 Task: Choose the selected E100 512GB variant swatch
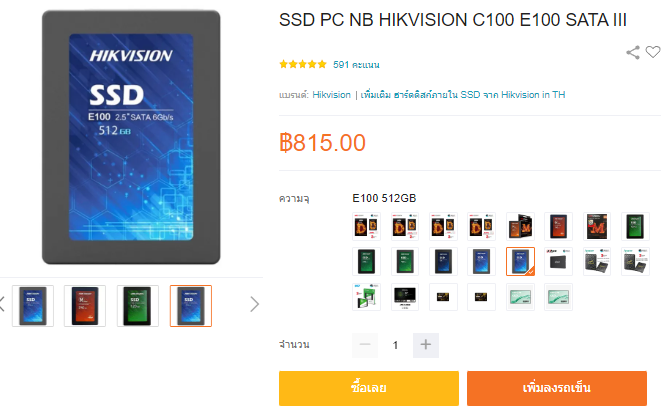521,262
